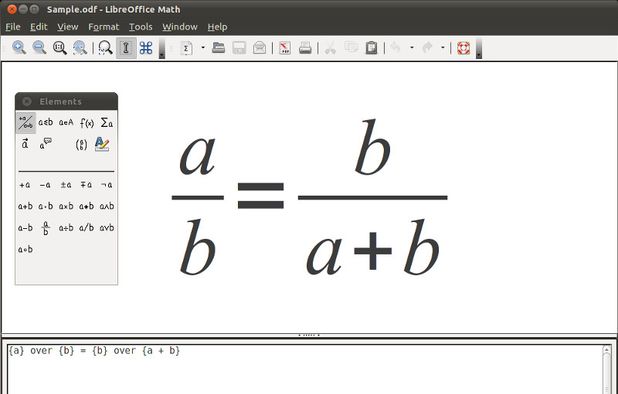Viewport: 618px width, 394px height.
Task: Insert the a·b dot multiplication element
Action: (x=46, y=206)
